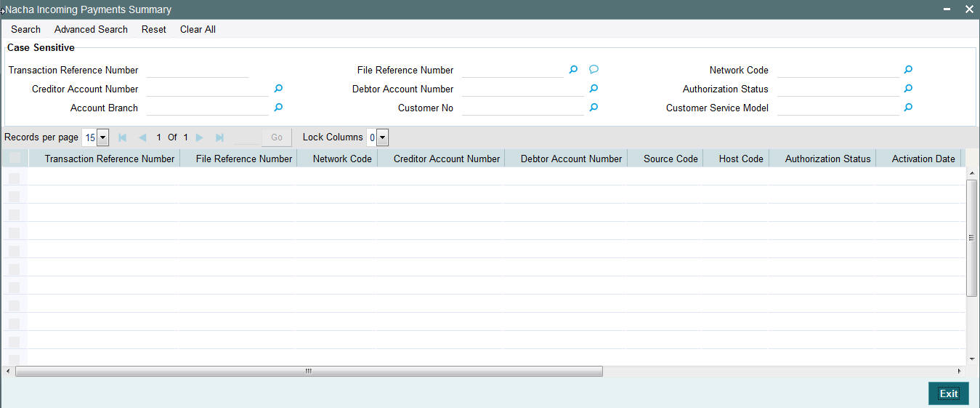Minimize the Nacha Incoming Payments Summary window
The width and height of the screenshot is (980, 408).
(x=947, y=9)
